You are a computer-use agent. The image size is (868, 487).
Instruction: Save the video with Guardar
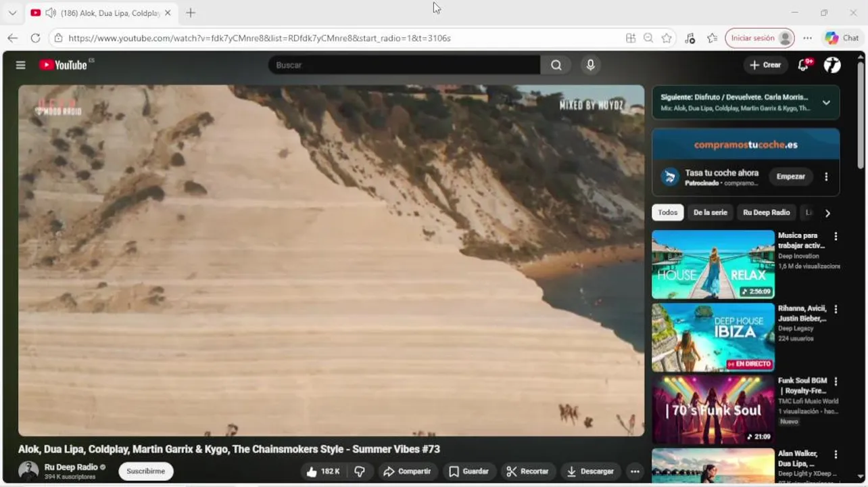coord(468,471)
